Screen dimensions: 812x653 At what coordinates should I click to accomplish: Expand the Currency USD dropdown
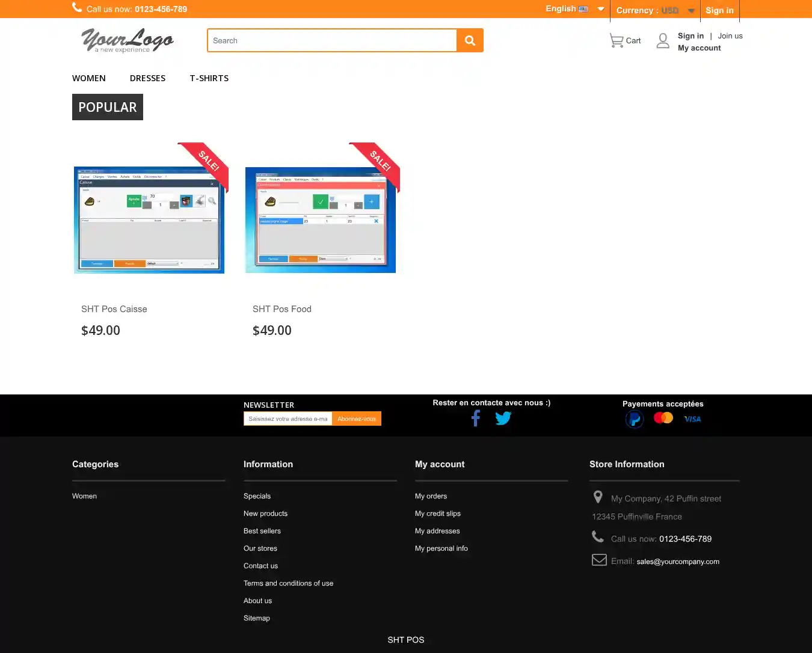point(655,10)
